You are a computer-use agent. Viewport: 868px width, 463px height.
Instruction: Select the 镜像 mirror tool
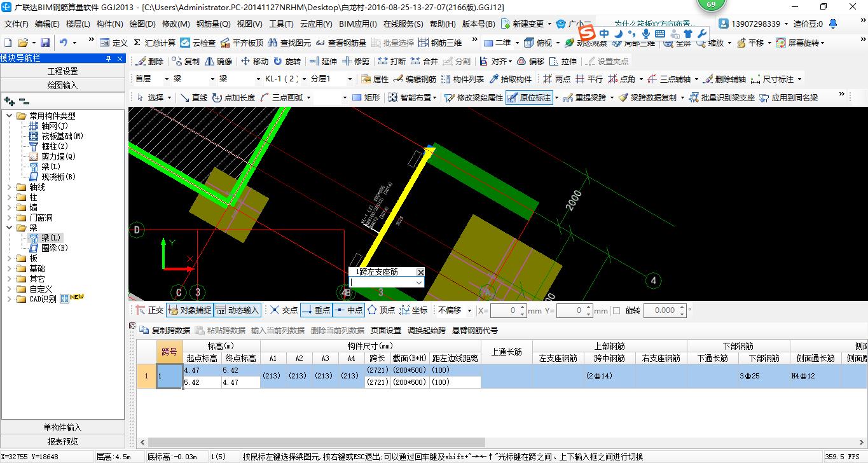[x=219, y=62]
